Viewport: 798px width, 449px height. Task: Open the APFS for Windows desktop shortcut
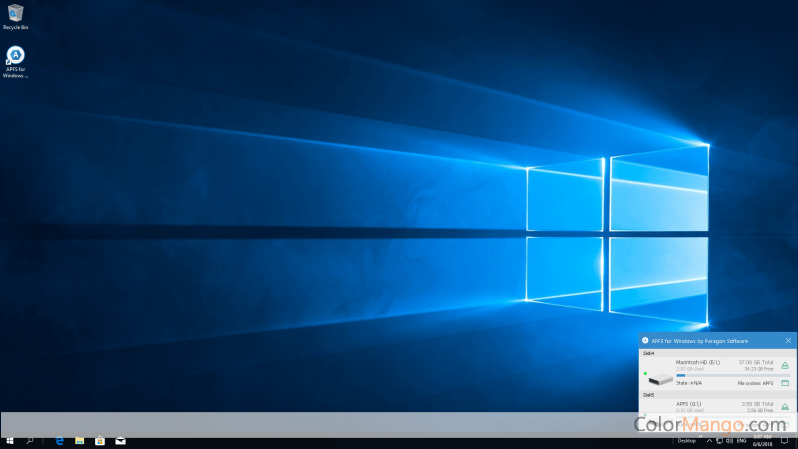(16, 56)
